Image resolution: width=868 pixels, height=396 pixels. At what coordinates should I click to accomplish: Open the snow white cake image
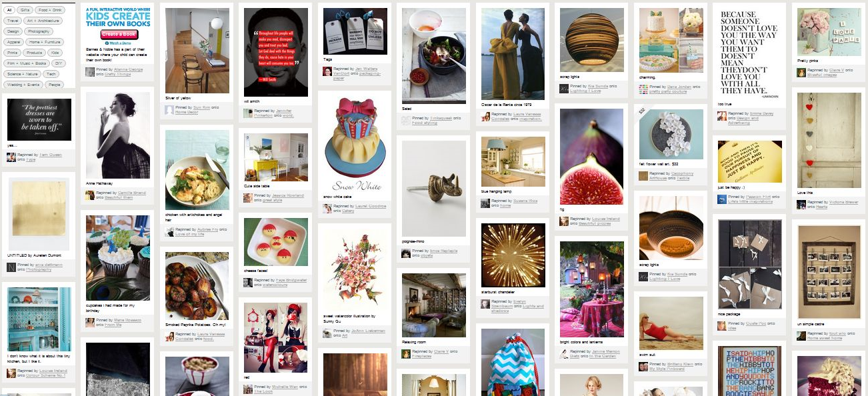pyautogui.click(x=355, y=141)
